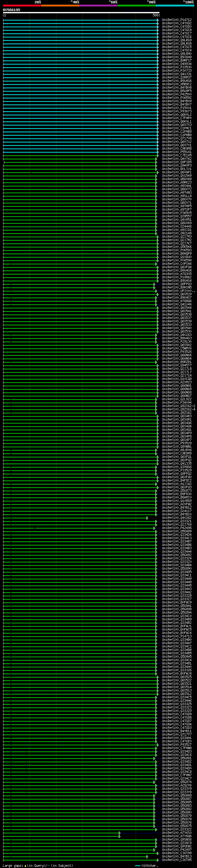Select the UniRef100_P55141 label
This screenshot has width=197, height=868.
pyautogui.click(x=177, y=152)
